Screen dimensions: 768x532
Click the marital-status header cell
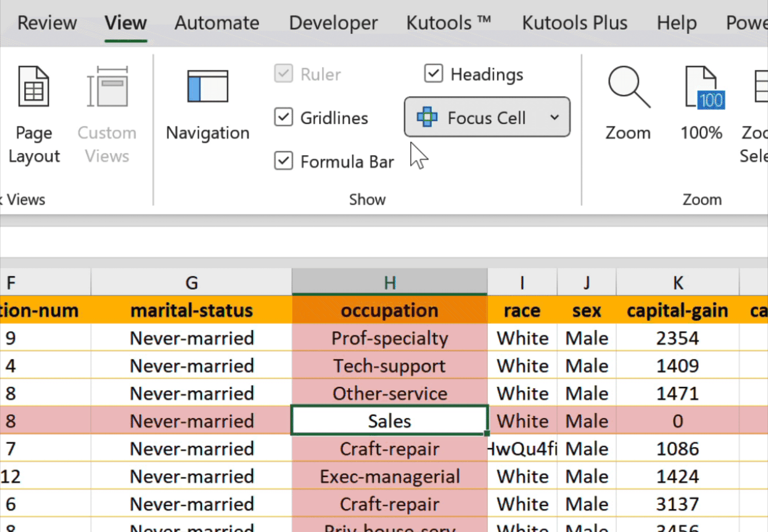[192, 310]
